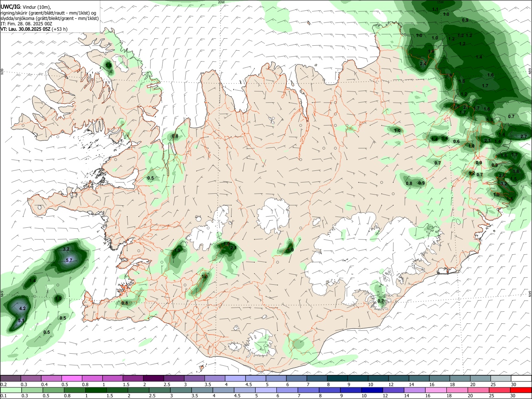This screenshot has height=399, width=532.
Task: Pick the medium green 0.5–0.8 rain legend swatch
Action: click(x=53, y=390)
